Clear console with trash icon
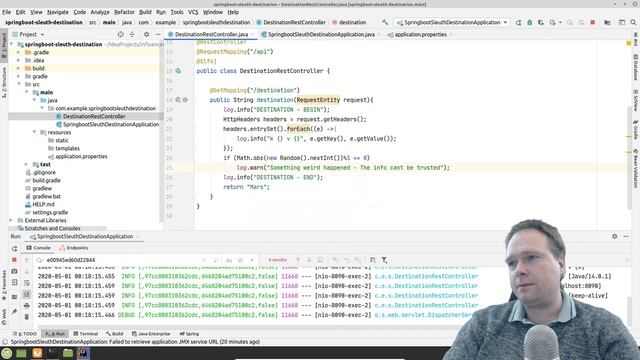The width and height of the screenshot is (640, 360). 27,317
